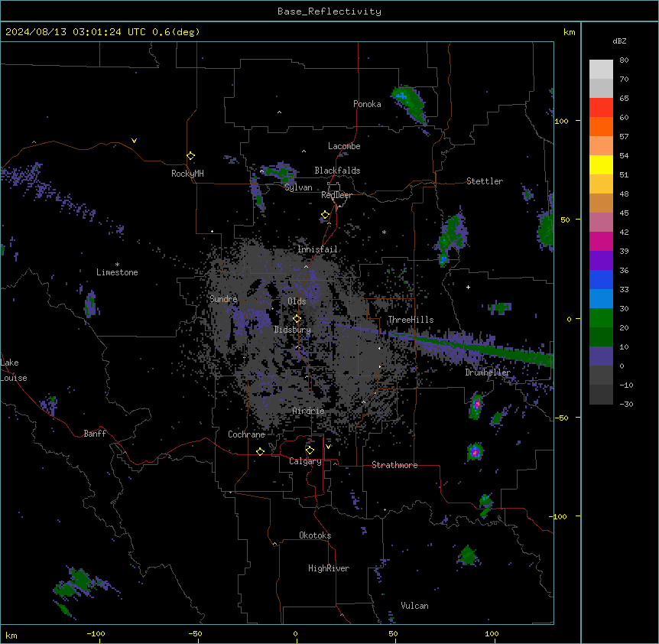Click the storm cell south of Stettler
The image size is (659, 644).
click(452, 238)
